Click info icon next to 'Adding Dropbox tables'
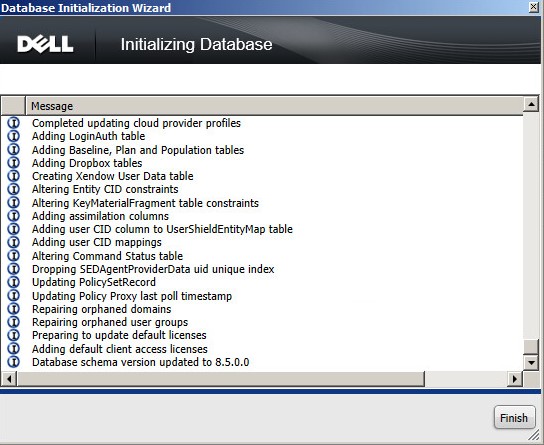This screenshot has width=544, height=445. point(14,163)
